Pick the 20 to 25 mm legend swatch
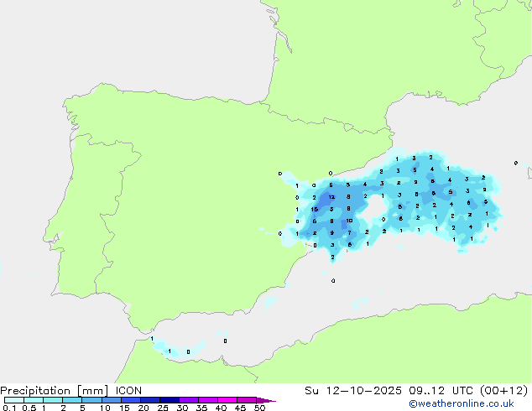The image size is (532, 411). coord(150,400)
